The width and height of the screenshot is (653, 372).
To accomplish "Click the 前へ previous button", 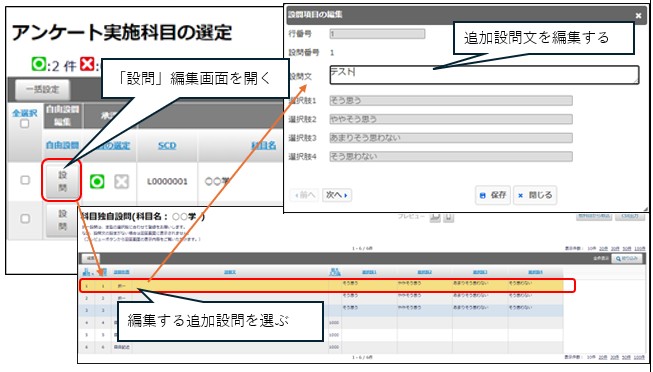I will (x=305, y=195).
